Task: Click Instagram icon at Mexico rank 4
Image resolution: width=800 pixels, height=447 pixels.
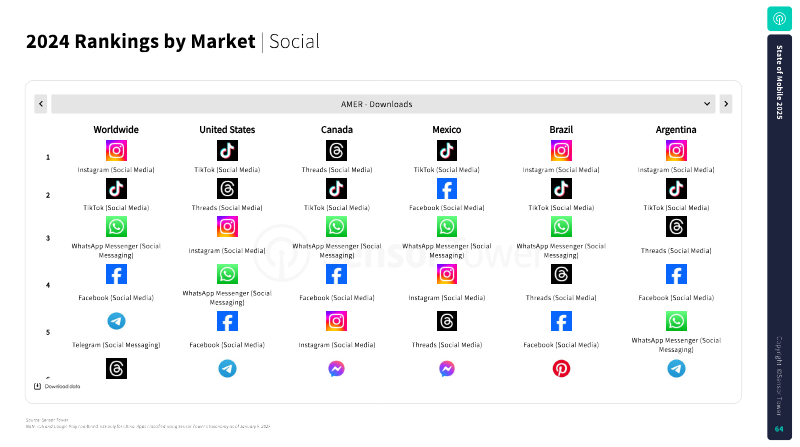Action: (446, 274)
